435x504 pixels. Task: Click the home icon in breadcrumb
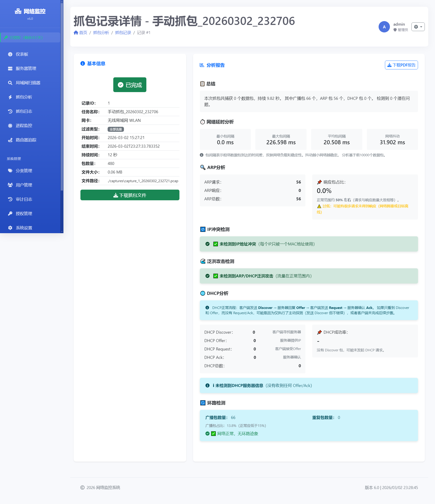76,33
